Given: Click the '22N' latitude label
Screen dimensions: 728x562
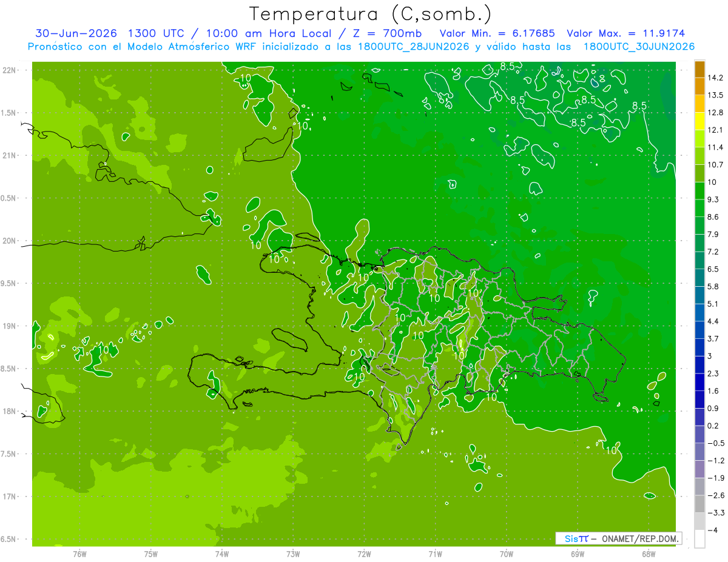Looking at the screenshot, I should coord(10,70).
